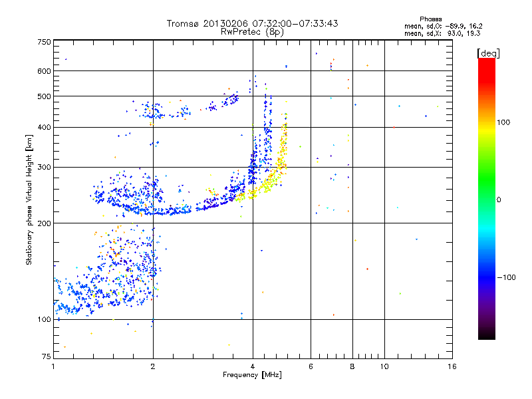Click the x-axis tick label '10'
Image resolution: width=532 pixels, height=399 pixels.
[x=384, y=366]
